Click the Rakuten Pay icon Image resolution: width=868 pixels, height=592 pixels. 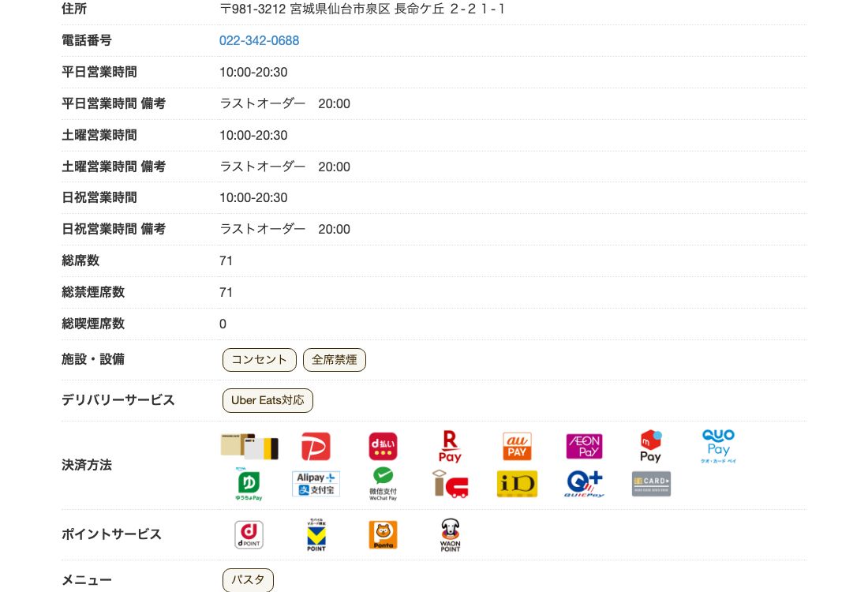pyautogui.click(x=450, y=446)
